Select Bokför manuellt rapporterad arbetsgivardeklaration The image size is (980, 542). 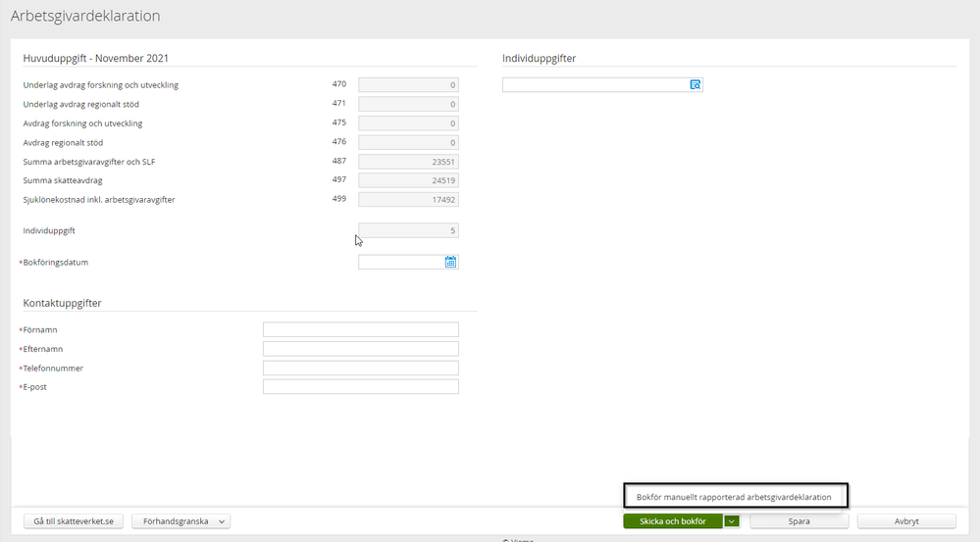click(734, 497)
